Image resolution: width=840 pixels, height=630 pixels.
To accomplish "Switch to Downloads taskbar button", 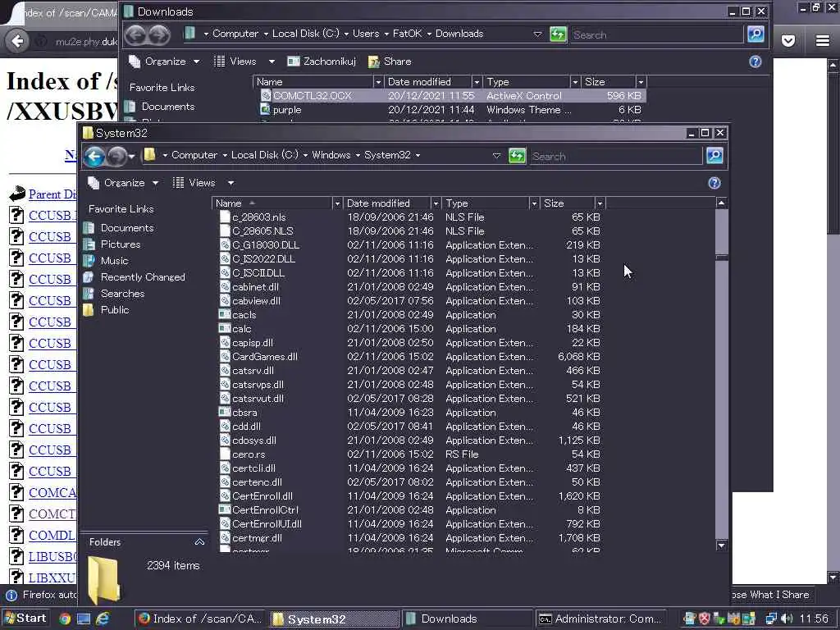I will coord(466,619).
